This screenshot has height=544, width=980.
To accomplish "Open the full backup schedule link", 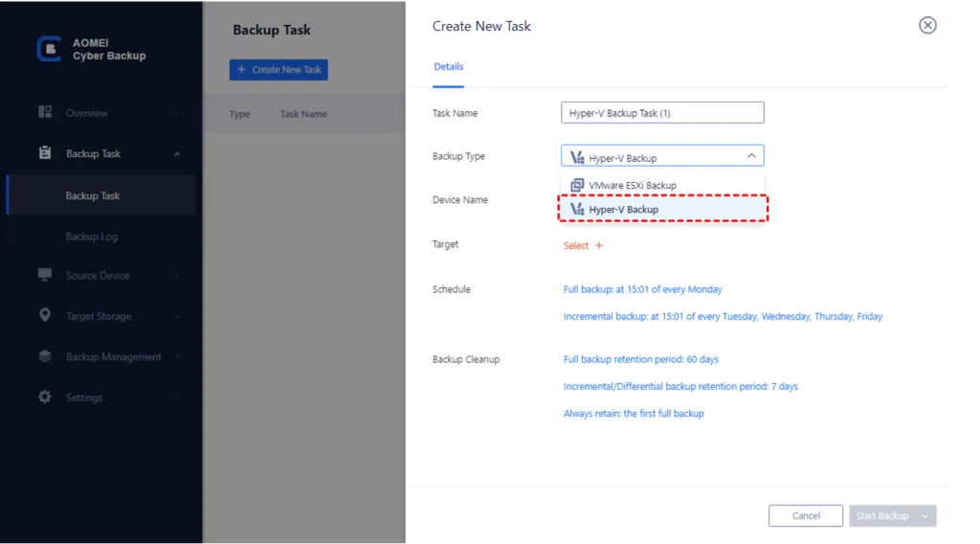I will [x=642, y=289].
